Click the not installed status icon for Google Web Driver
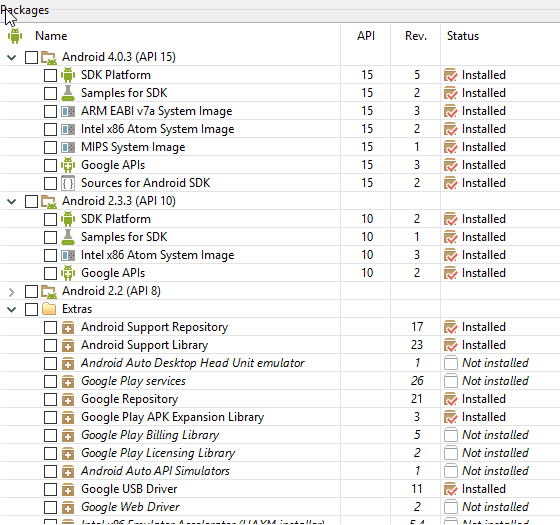The height and width of the screenshot is (525, 560). (x=451, y=507)
